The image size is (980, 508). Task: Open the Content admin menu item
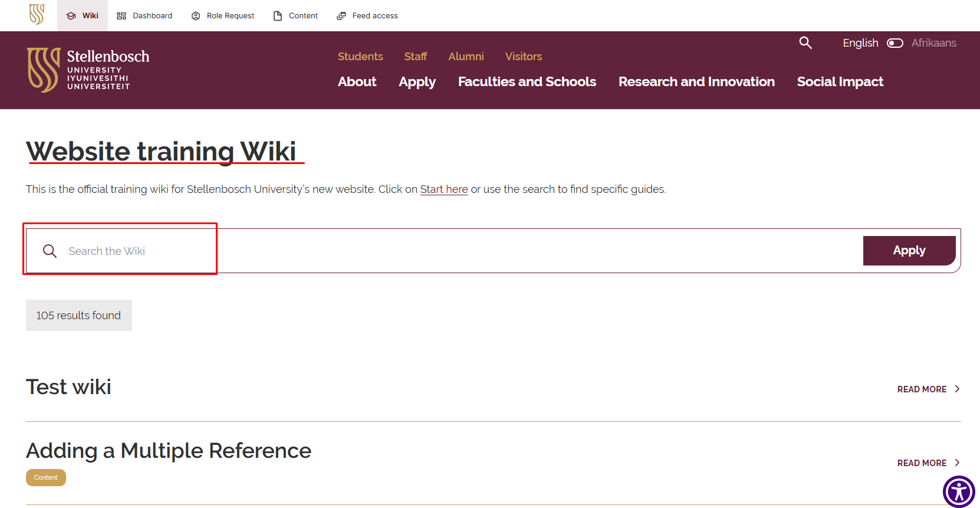coord(295,15)
